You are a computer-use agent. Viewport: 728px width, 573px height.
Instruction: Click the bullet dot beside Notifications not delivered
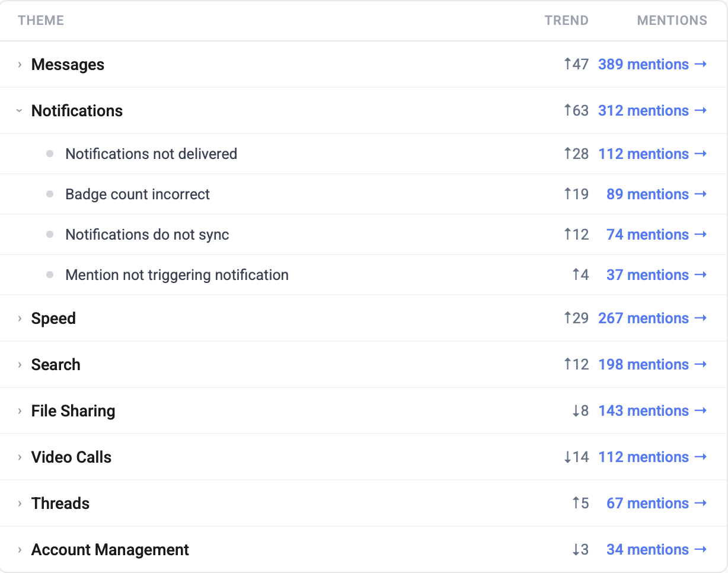point(50,154)
